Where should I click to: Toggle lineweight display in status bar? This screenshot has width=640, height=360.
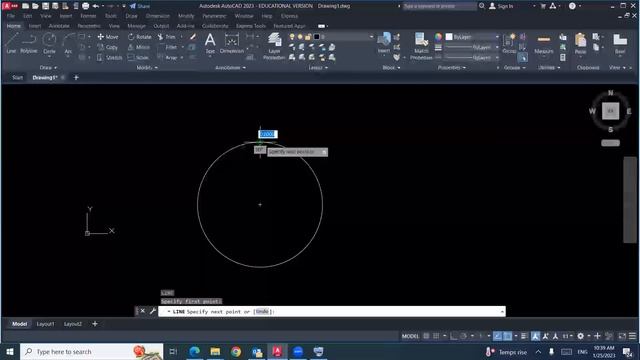[x=524, y=336]
